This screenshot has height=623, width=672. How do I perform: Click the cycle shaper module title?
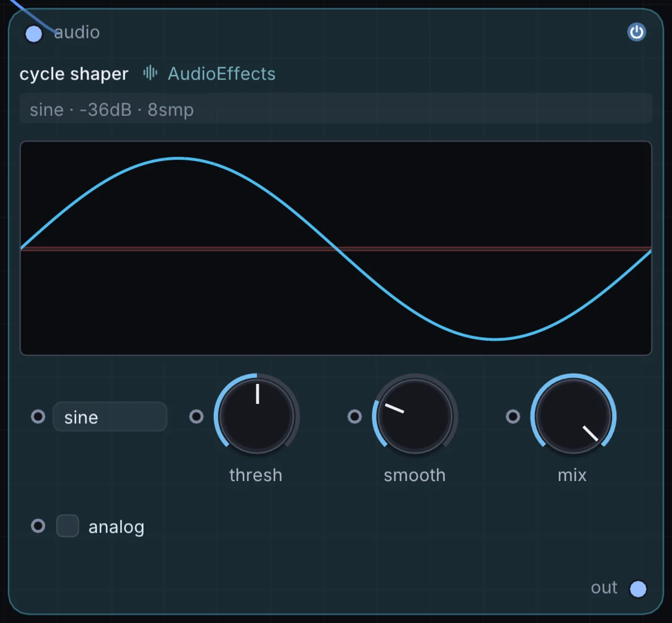point(74,74)
